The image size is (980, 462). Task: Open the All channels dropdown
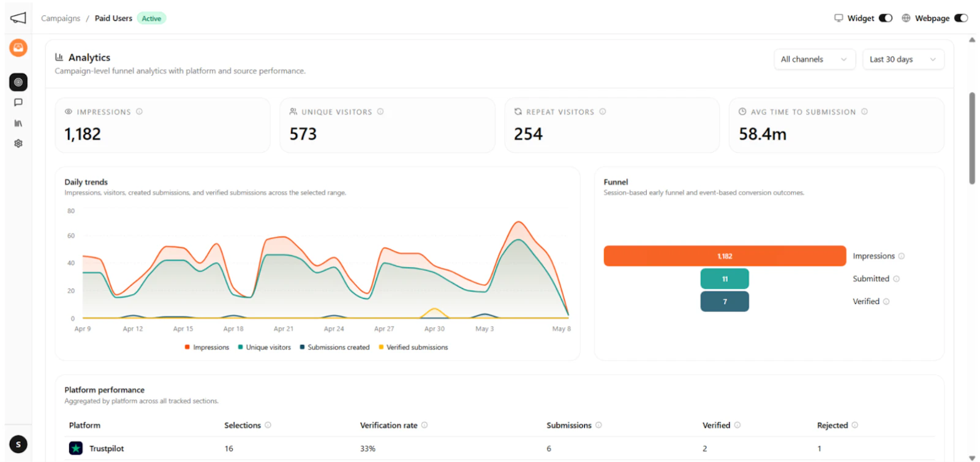[815, 59]
